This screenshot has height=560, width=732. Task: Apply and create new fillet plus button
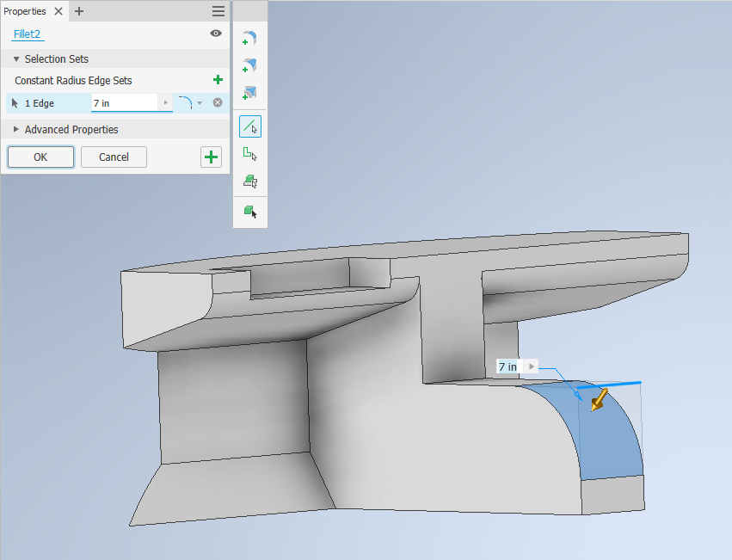(211, 157)
